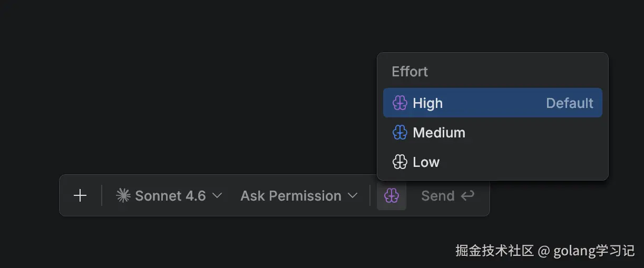644x268 pixels.
Task: Click the blue brain icon beside Medium
Action: tap(400, 133)
